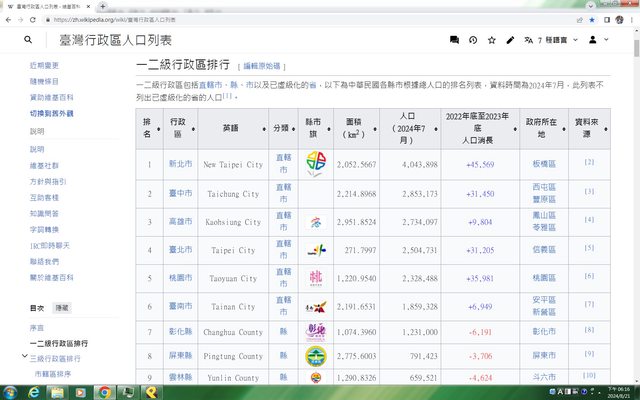Image resolution: width=640 pixels, height=400 pixels.
Task: Expand the user account menu
Action: coord(597,40)
